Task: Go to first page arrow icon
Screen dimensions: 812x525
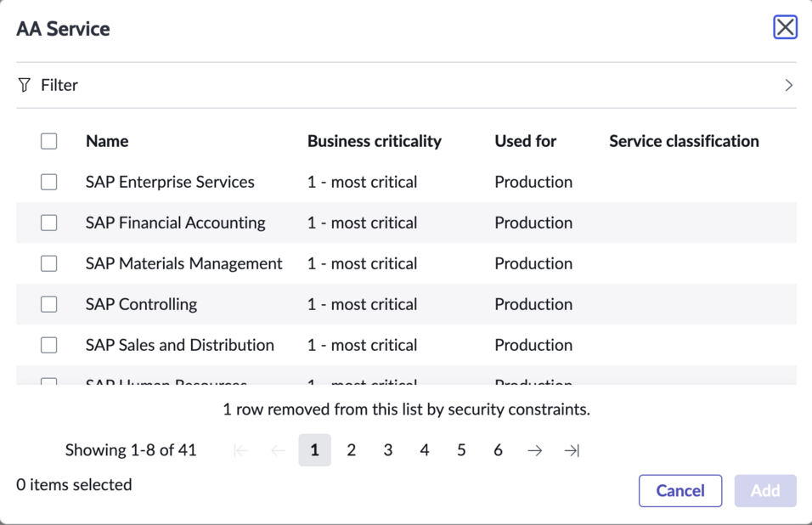Action: point(241,450)
